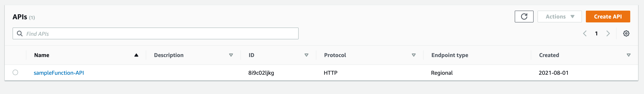Click the Endpoint type column header

(x=450, y=55)
